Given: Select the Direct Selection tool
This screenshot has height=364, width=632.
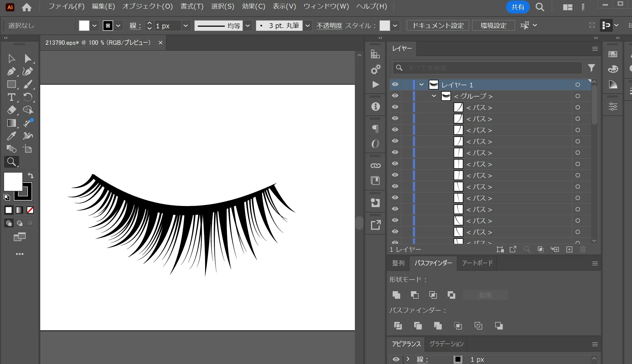Looking at the screenshot, I should (x=28, y=59).
